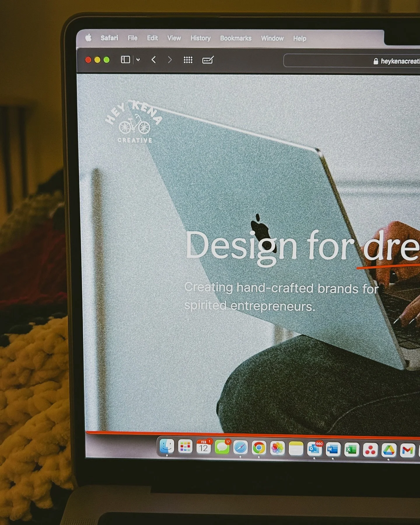
Task: Open Finder from the Dock
Action: point(167,446)
